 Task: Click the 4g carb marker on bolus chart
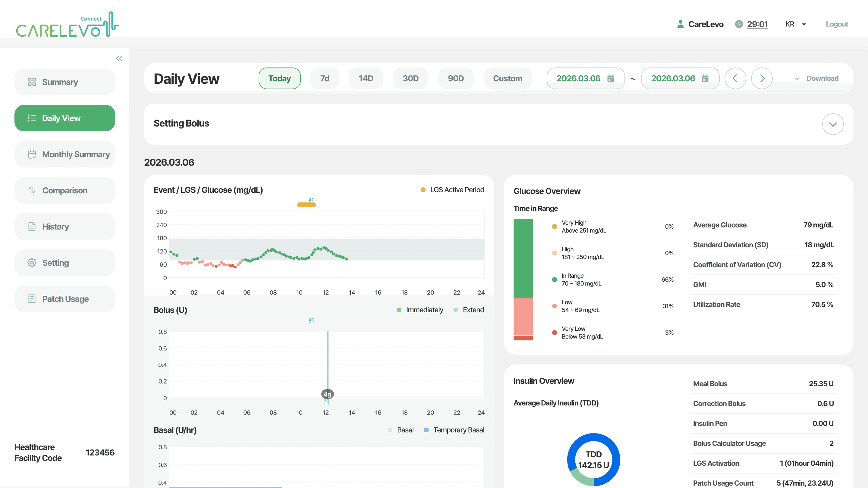tap(327, 394)
